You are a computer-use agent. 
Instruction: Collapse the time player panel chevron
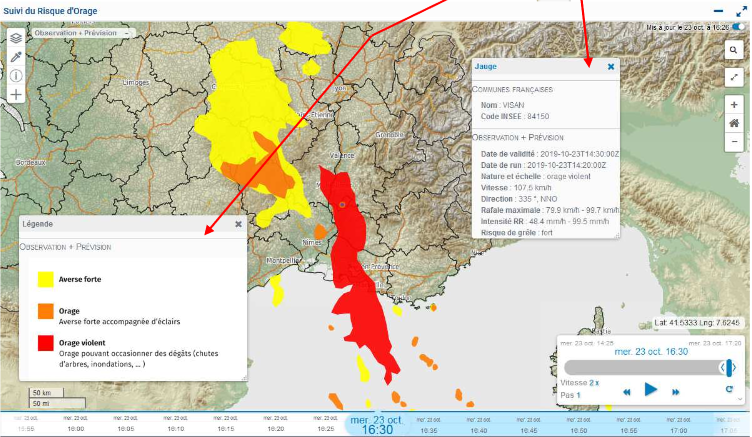click(x=740, y=397)
